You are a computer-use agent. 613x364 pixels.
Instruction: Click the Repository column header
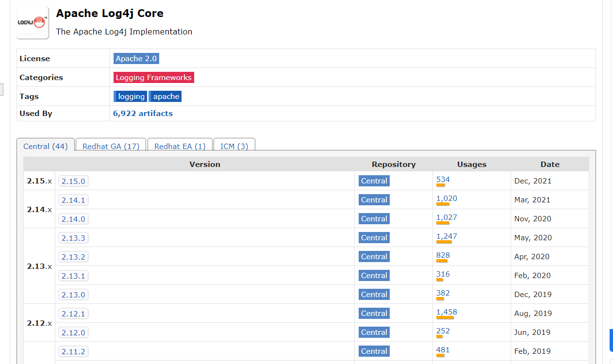pos(394,165)
